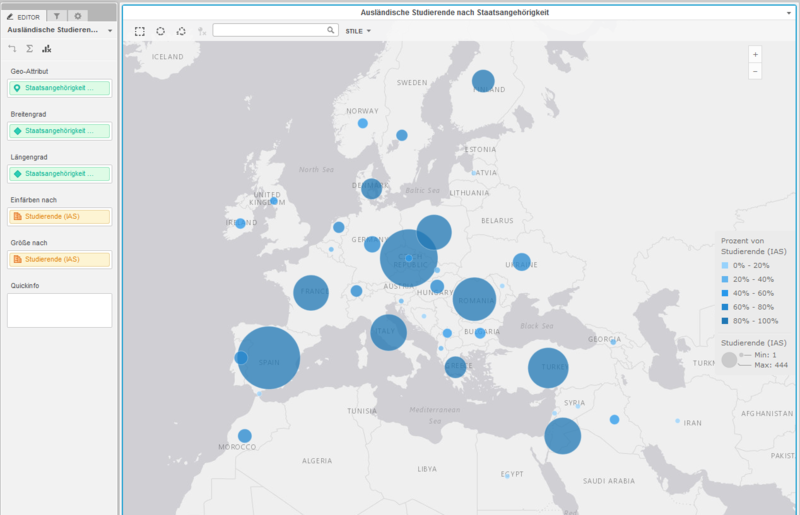The image size is (800, 515).
Task: Click the sigma totals icon
Action: tap(29, 48)
